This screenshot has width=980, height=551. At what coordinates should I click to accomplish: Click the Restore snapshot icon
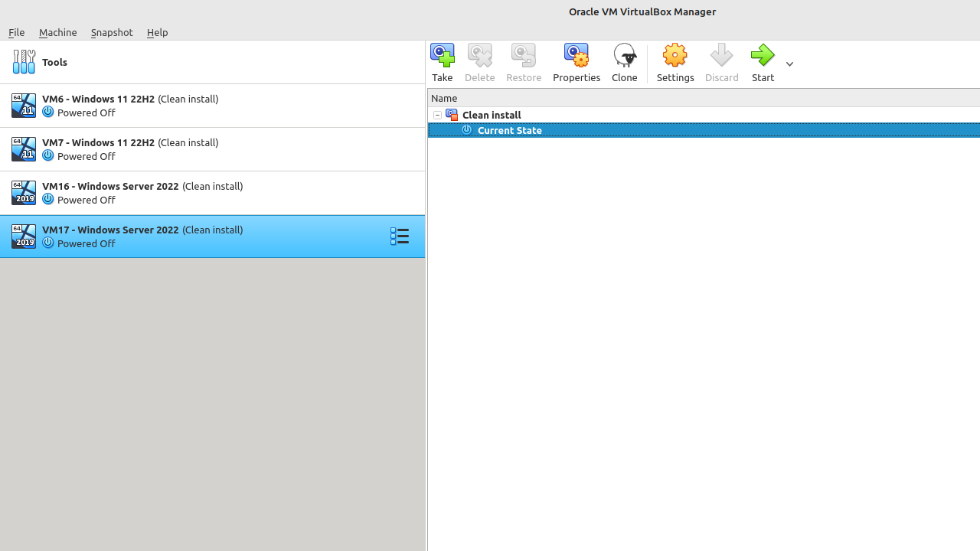(524, 55)
